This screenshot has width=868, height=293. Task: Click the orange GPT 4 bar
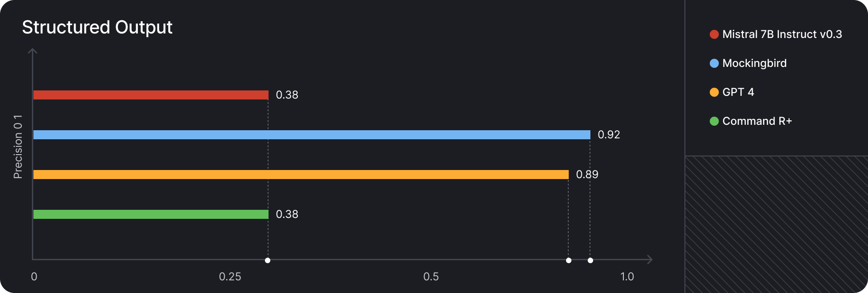pyautogui.click(x=301, y=175)
